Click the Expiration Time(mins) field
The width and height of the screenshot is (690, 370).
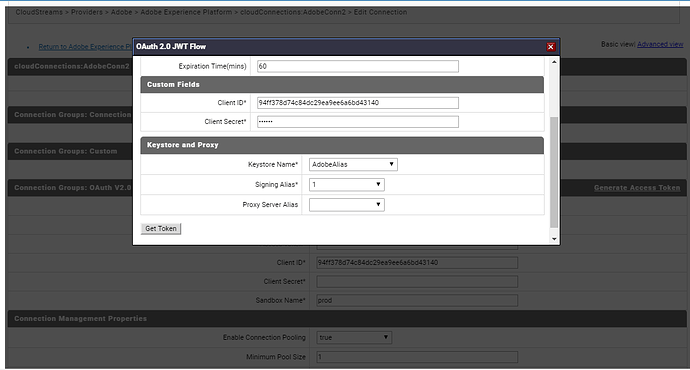(x=358, y=66)
